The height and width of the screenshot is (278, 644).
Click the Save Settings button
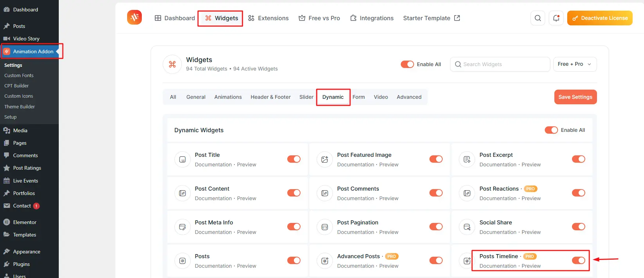575,97
